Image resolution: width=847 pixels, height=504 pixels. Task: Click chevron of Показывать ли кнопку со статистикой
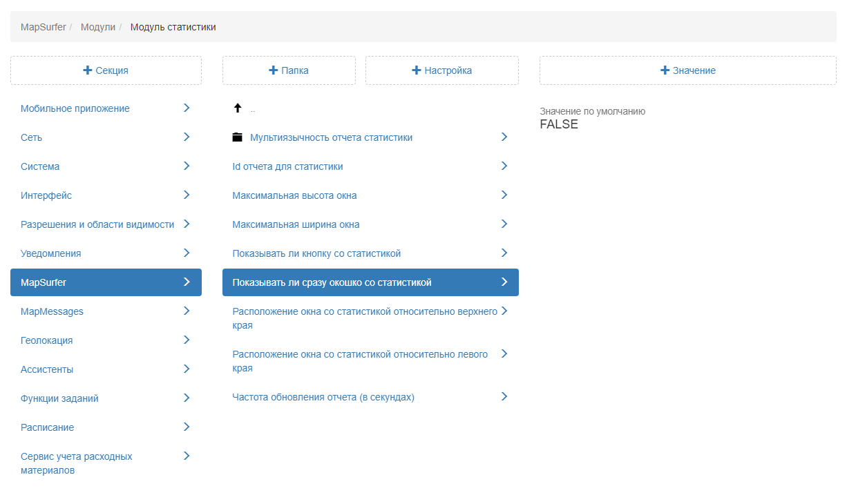[x=504, y=253]
